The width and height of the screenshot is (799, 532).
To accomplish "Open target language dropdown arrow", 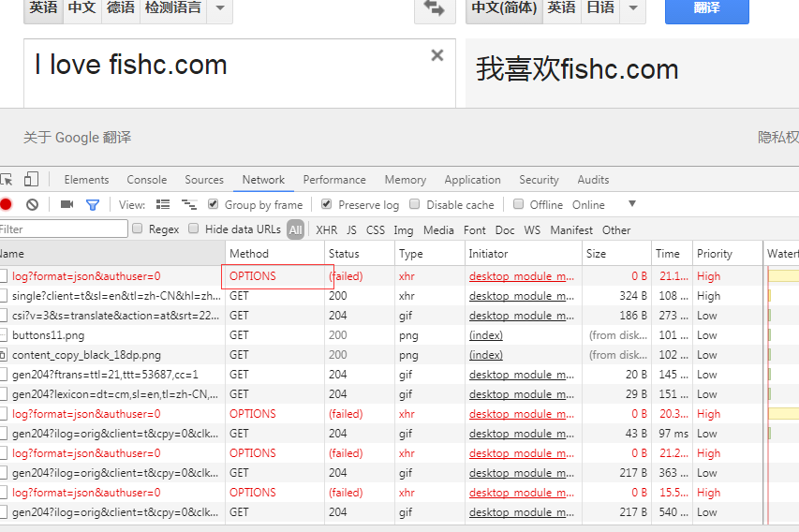I will (633, 8).
